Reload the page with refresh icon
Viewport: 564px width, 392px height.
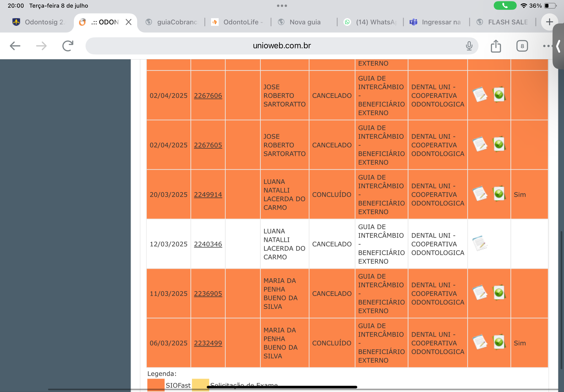68,46
